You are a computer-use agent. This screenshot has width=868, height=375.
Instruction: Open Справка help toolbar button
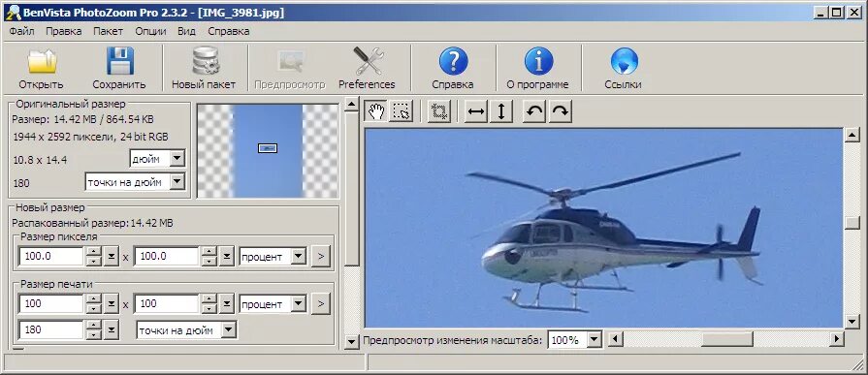pos(453,69)
